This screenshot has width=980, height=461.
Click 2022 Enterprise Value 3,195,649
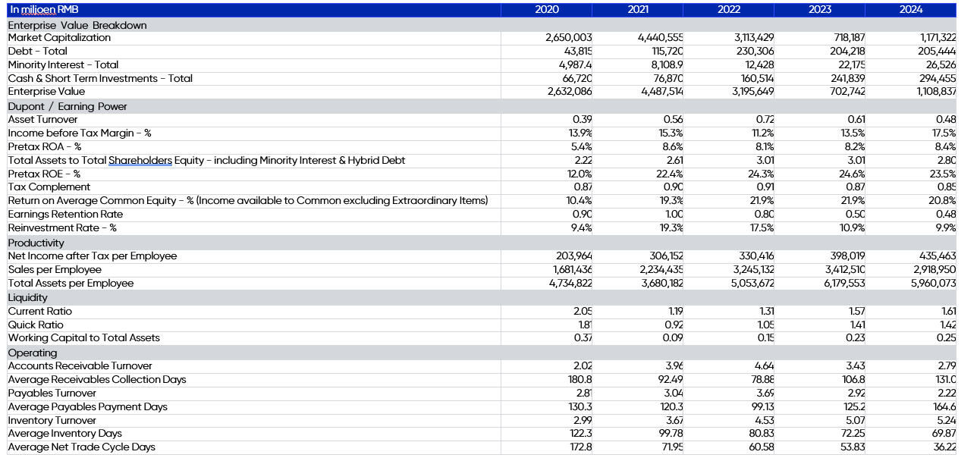(x=752, y=92)
